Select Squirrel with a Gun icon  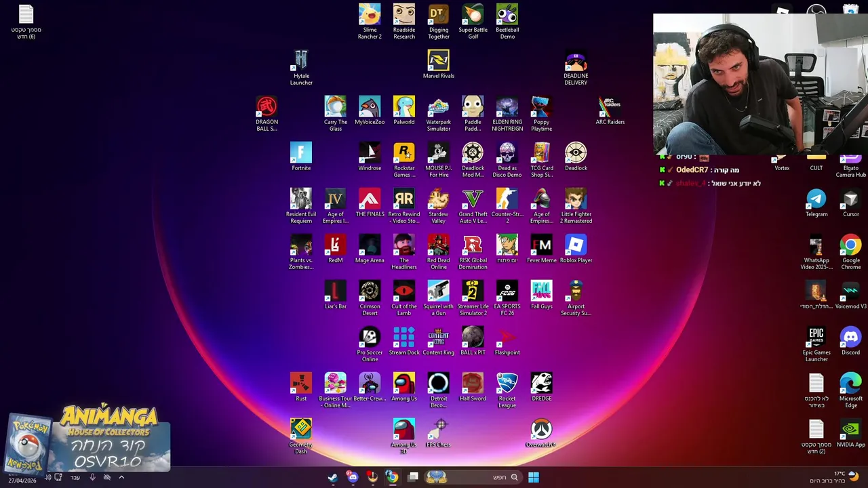[439, 298]
